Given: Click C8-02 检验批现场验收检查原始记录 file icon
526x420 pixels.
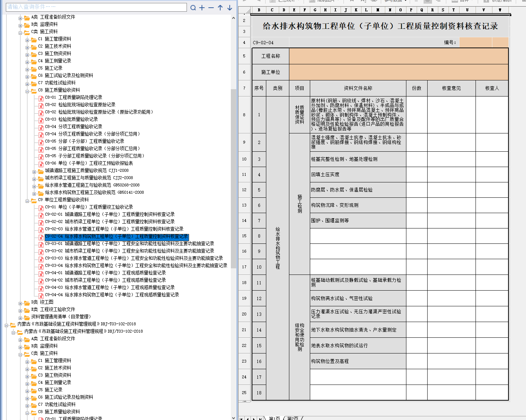Looking at the screenshot, I should (x=41, y=105).
